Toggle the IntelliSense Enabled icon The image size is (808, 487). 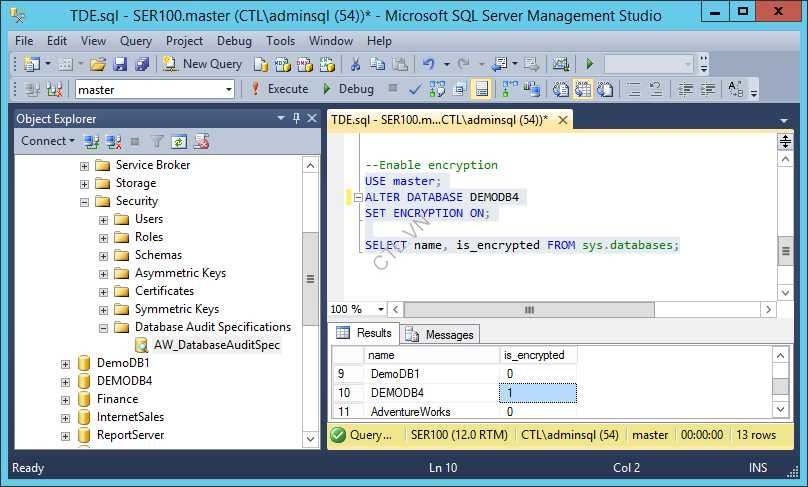[x=482, y=90]
